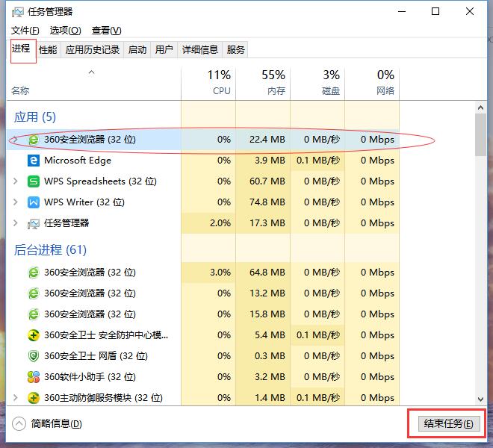Switch to the 启动 tab

click(x=137, y=50)
